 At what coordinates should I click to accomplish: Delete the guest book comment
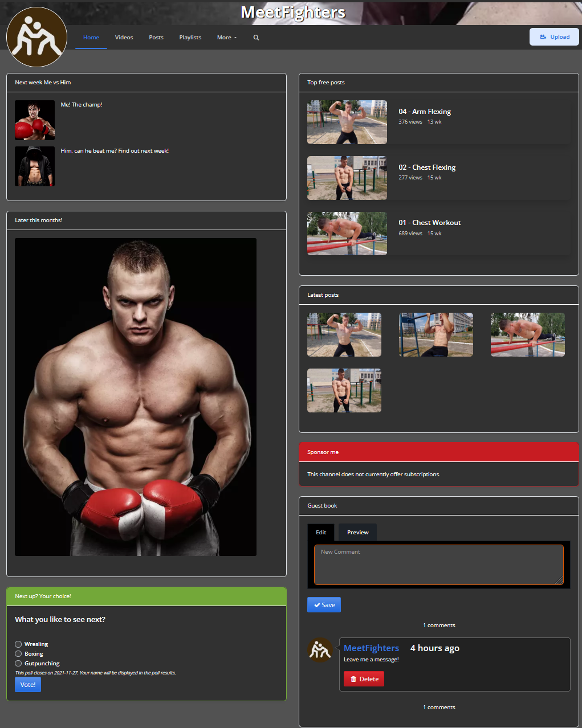tap(364, 679)
